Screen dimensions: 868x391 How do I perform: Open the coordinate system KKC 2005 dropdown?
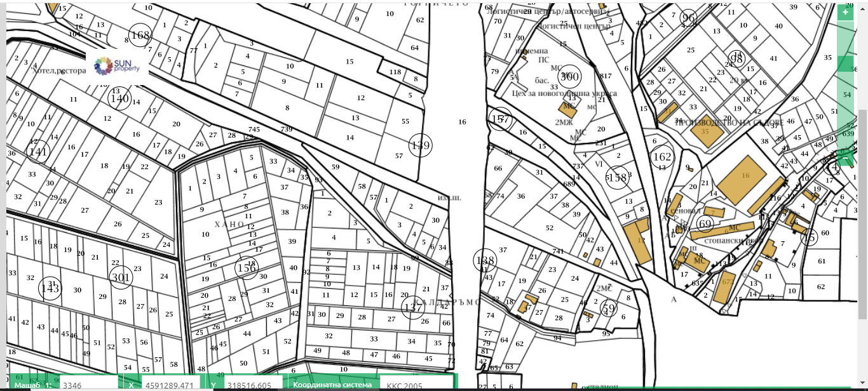(x=417, y=385)
